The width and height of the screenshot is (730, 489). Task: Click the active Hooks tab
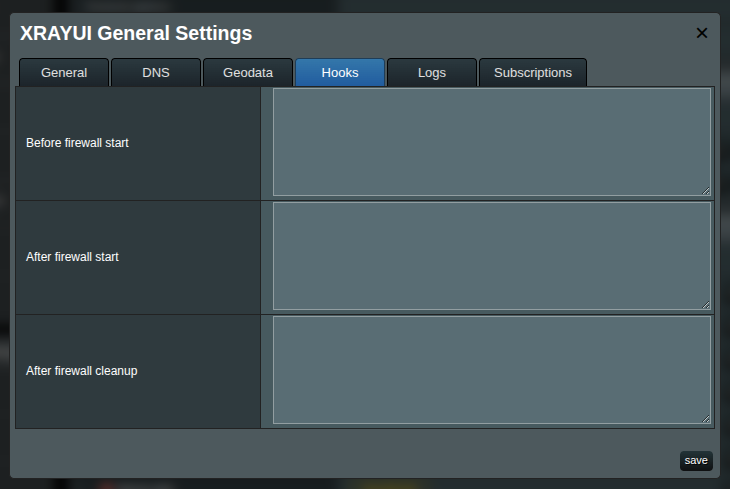click(340, 73)
